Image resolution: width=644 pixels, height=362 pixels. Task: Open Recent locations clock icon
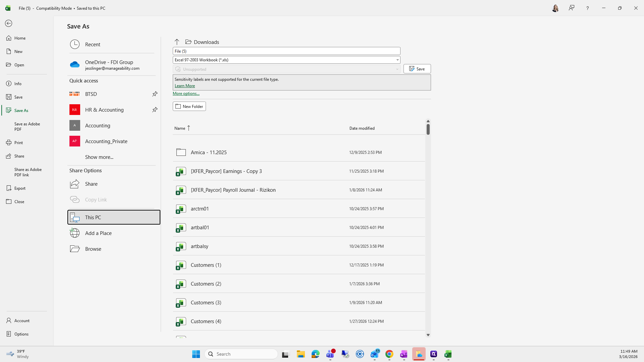coord(75,44)
